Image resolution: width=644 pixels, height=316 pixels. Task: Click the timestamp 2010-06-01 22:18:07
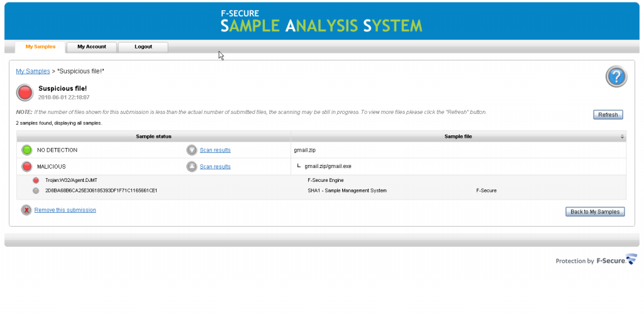[64, 98]
